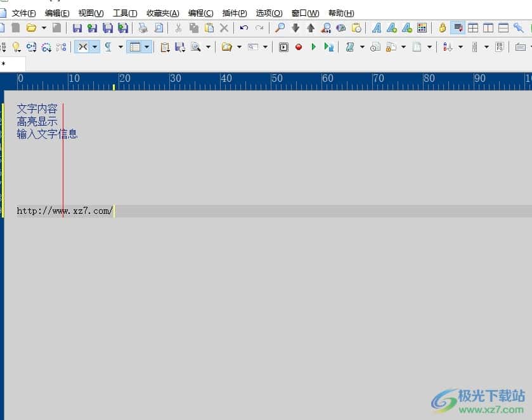Image resolution: width=532 pixels, height=420 pixels.
Task: Click the Find next down-arrow icon
Action: pos(295,28)
